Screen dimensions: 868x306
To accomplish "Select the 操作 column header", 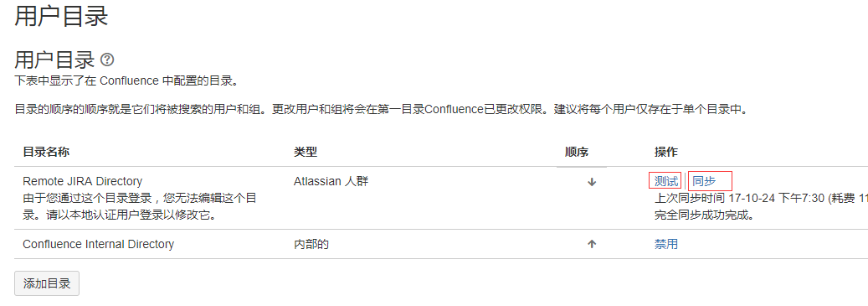I will [x=666, y=152].
